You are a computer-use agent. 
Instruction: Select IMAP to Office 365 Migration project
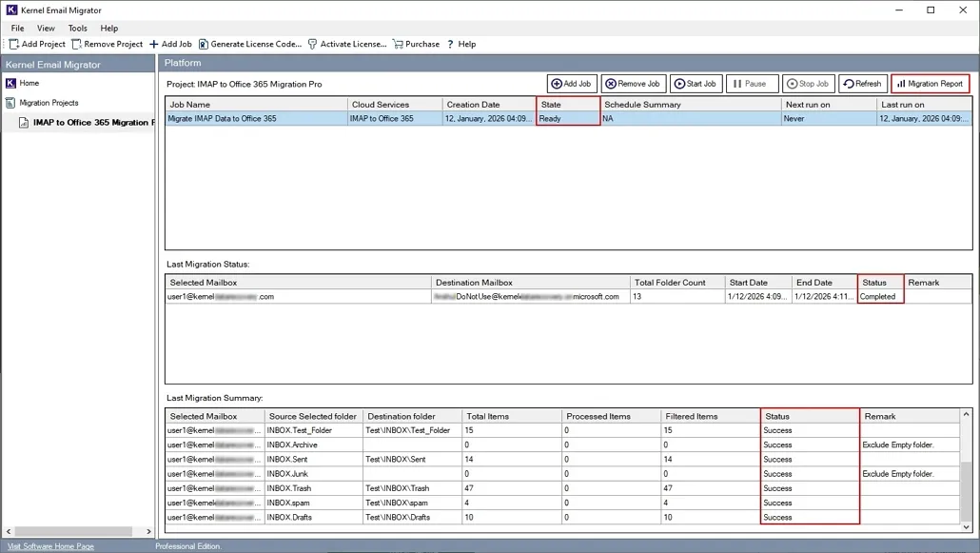click(x=90, y=123)
